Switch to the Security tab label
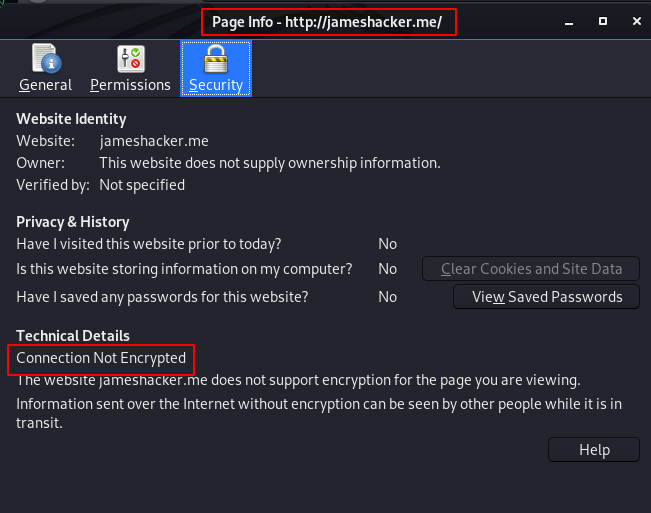Screen dimensions: 651x513 click(216, 85)
